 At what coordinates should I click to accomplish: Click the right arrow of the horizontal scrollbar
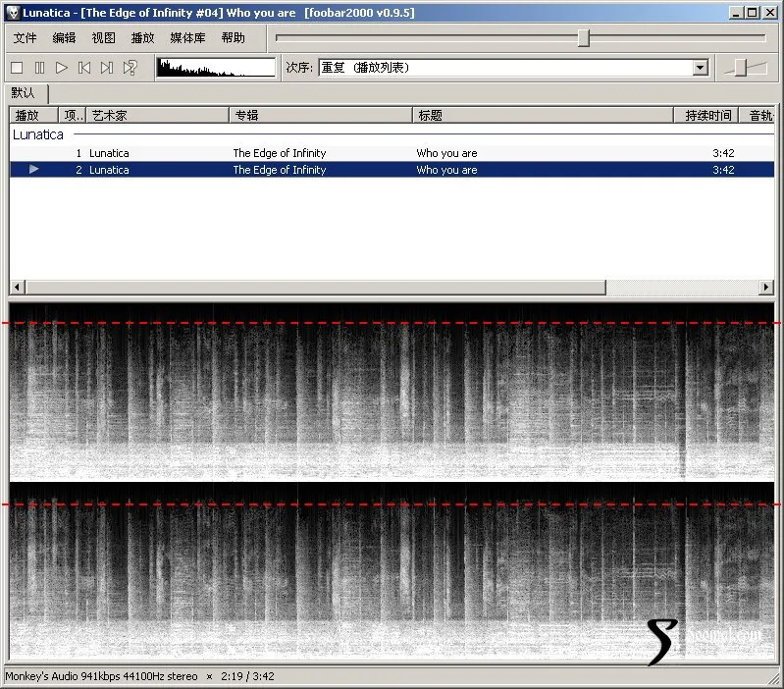pos(766,287)
